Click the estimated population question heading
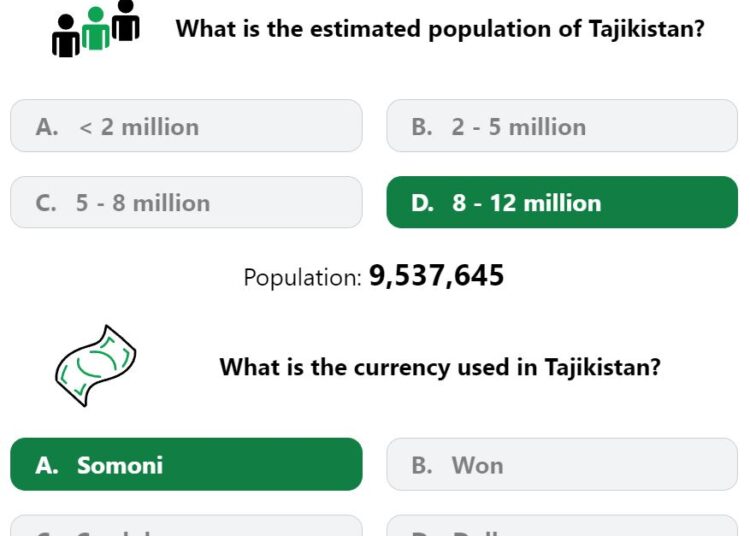 click(x=440, y=29)
